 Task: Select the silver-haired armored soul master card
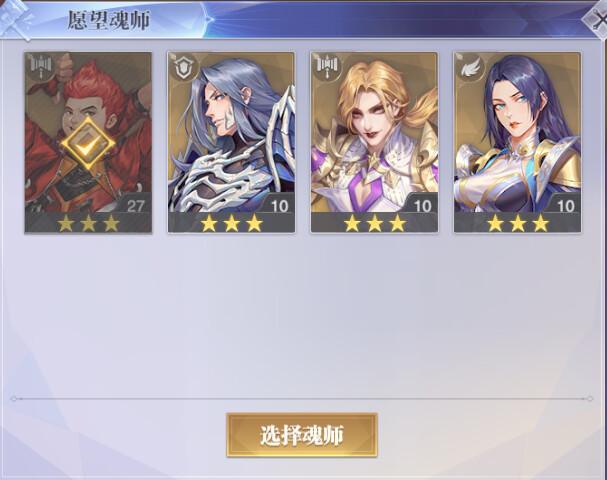coord(231,142)
